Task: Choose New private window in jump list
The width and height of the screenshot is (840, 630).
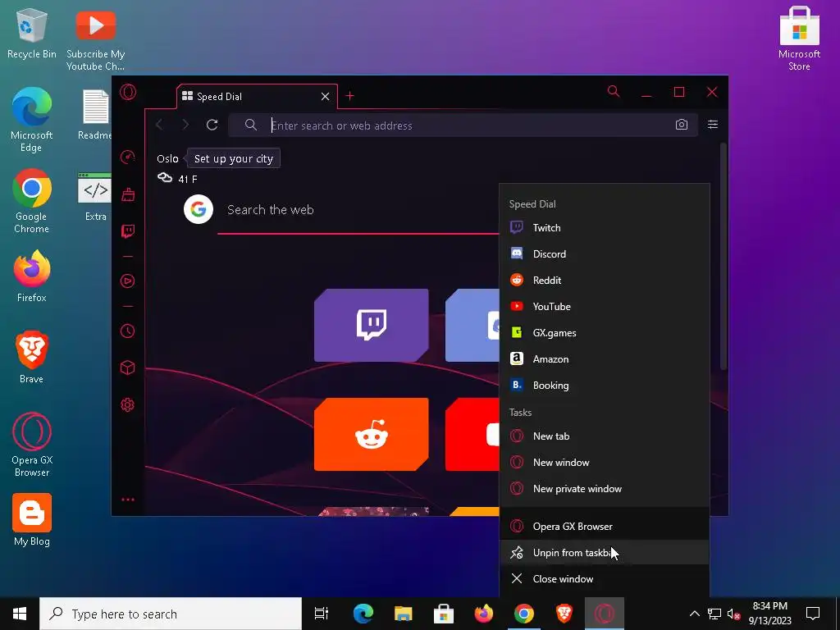Action: [605, 489]
